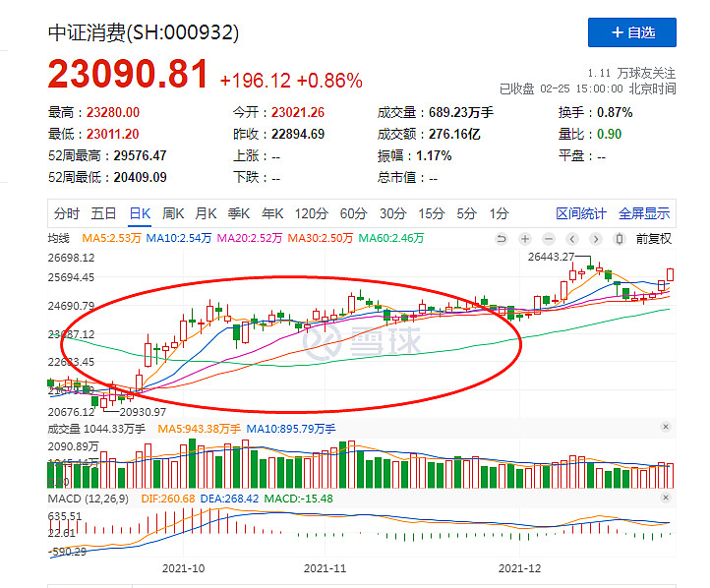Click the volume MA10:895.79万手 label
This screenshot has height=588, width=710.
tap(291, 429)
